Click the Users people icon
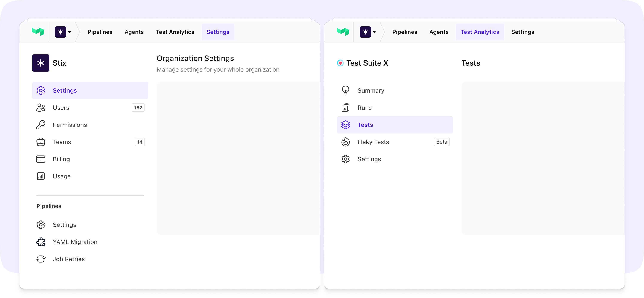This screenshot has height=298, width=644. click(41, 108)
